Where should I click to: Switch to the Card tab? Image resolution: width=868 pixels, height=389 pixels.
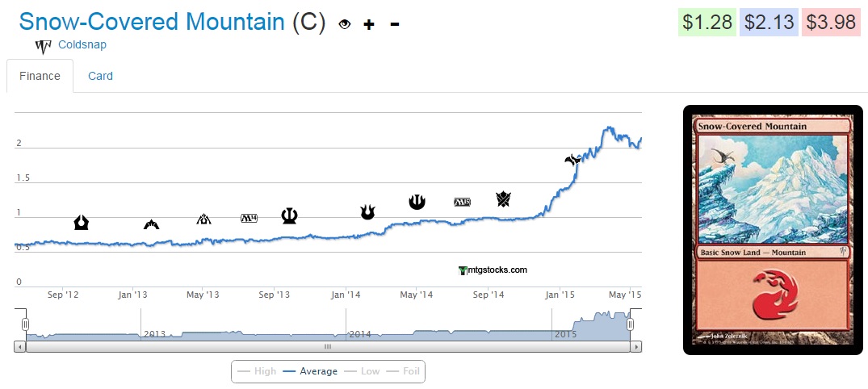(x=100, y=76)
